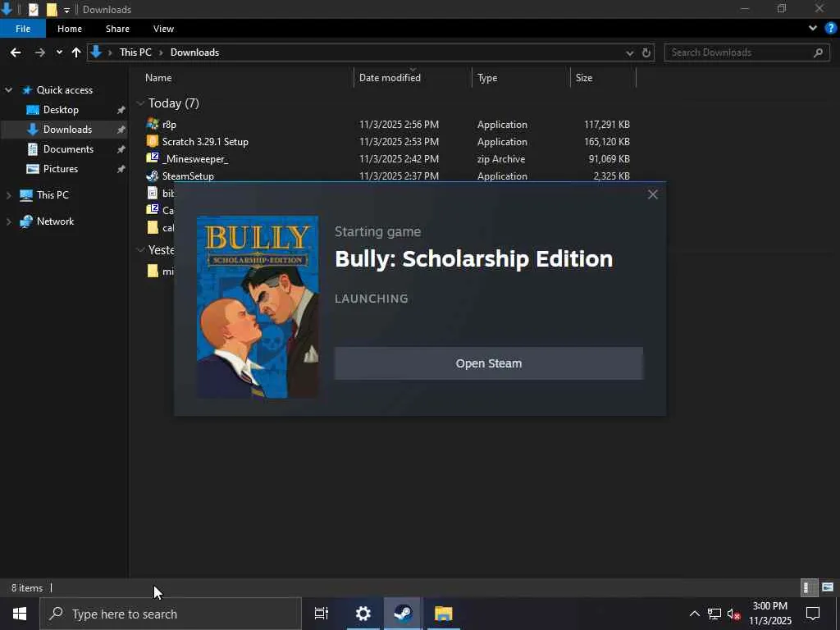Click the search magnifier icon in Explorer
The height and width of the screenshot is (630, 840).
[x=818, y=52]
